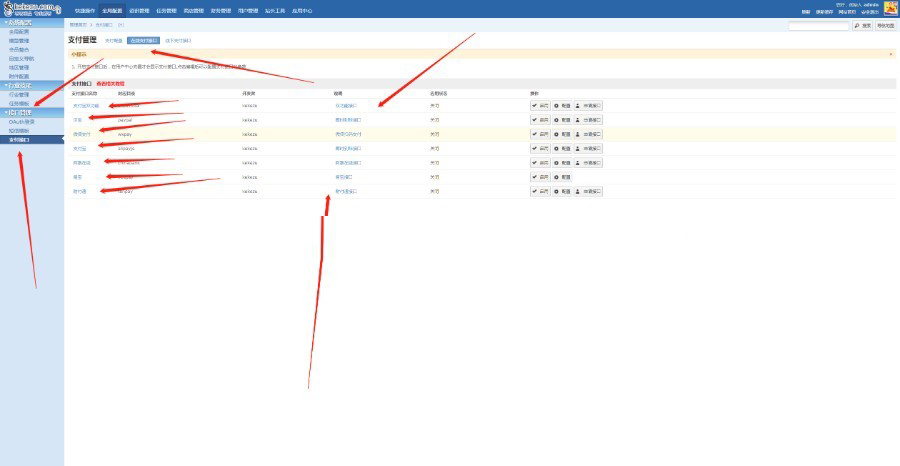Enable the 易宝 payment interface
Screen dimensions: 900x466
540,177
